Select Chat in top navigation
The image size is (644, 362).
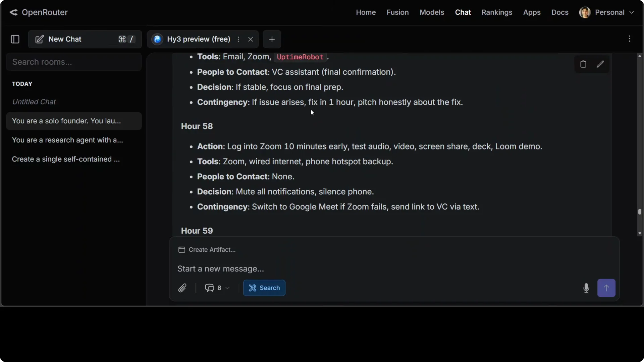(x=463, y=12)
